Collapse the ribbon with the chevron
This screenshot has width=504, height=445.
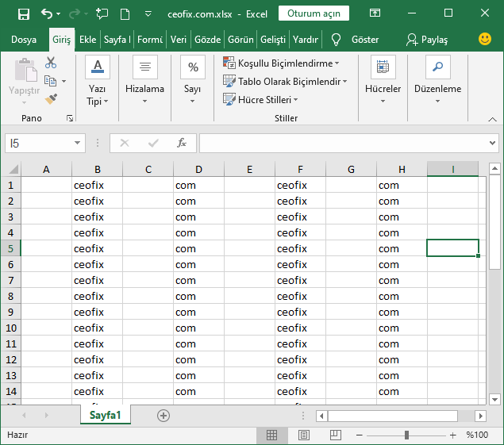pos(492,119)
